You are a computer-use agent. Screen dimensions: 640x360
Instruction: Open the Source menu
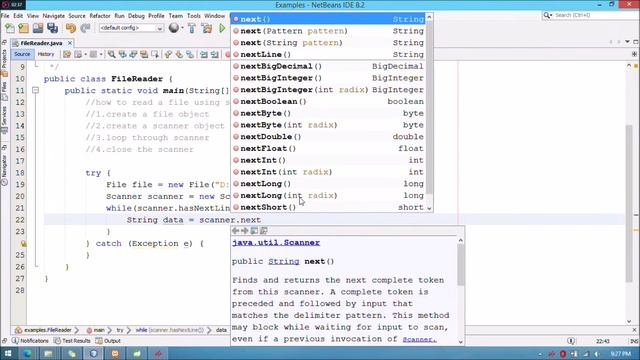77,16
